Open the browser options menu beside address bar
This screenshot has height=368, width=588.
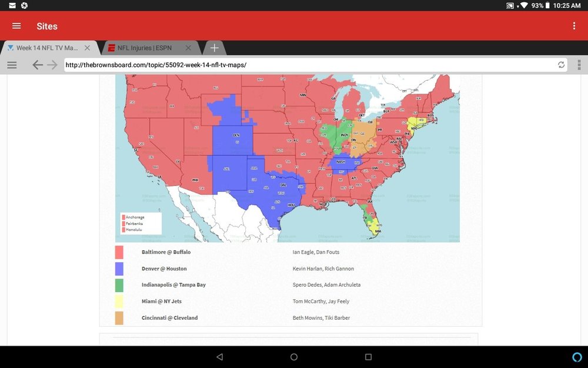(x=579, y=65)
